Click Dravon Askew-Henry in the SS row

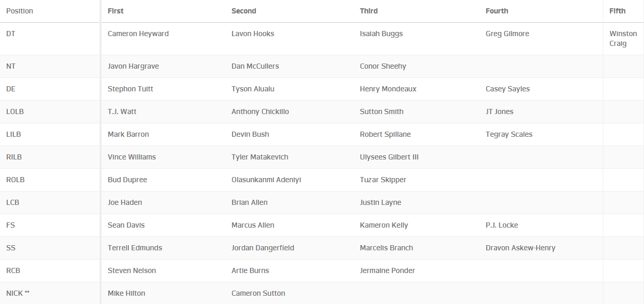tap(520, 248)
